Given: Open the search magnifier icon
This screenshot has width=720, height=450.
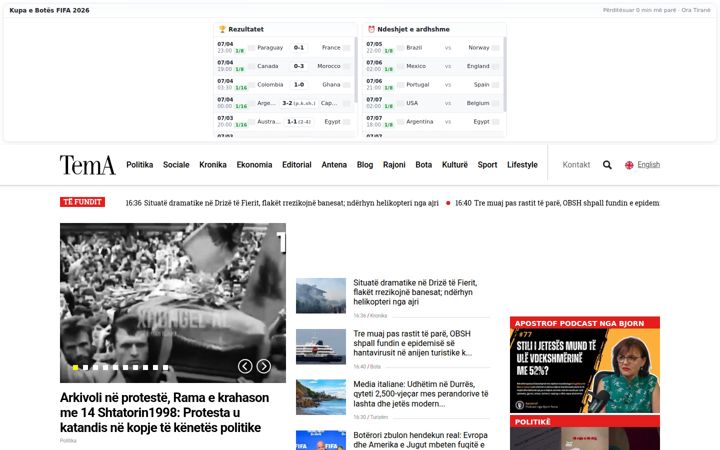Looking at the screenshot, I should coord(607,165).
